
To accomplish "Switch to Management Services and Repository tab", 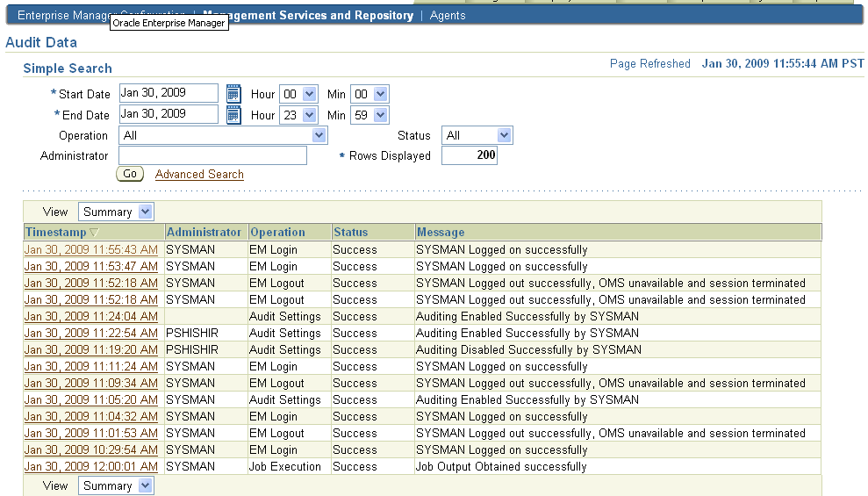I will point(308,16).
